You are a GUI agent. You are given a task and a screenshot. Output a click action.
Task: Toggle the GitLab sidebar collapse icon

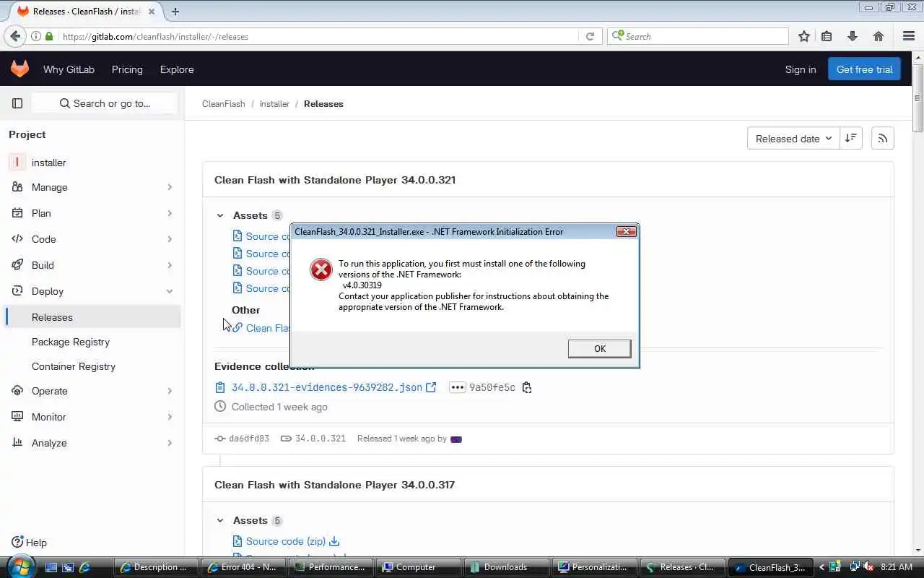[x=17, y=103]
